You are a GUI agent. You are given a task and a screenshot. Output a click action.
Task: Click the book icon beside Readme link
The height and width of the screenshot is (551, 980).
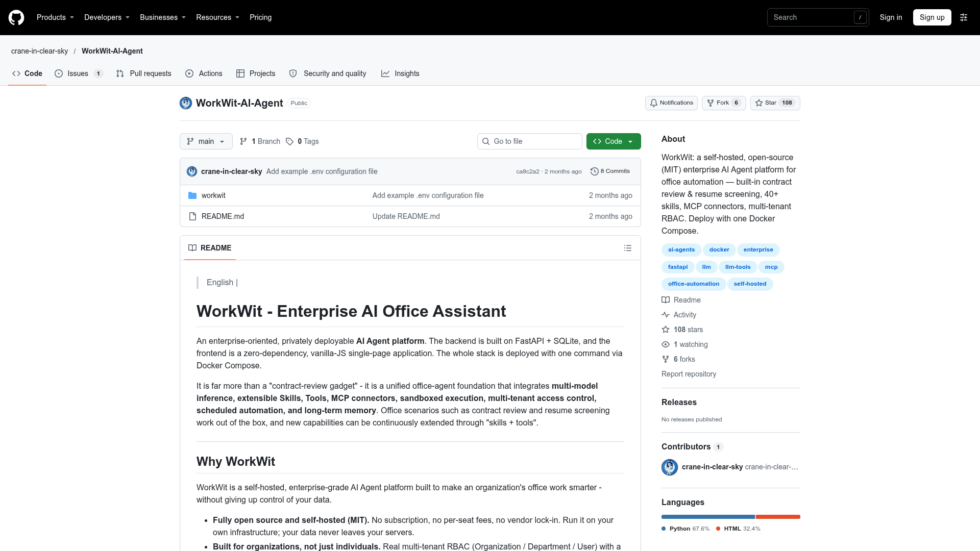pyautogui.click(x=666, y=300)
